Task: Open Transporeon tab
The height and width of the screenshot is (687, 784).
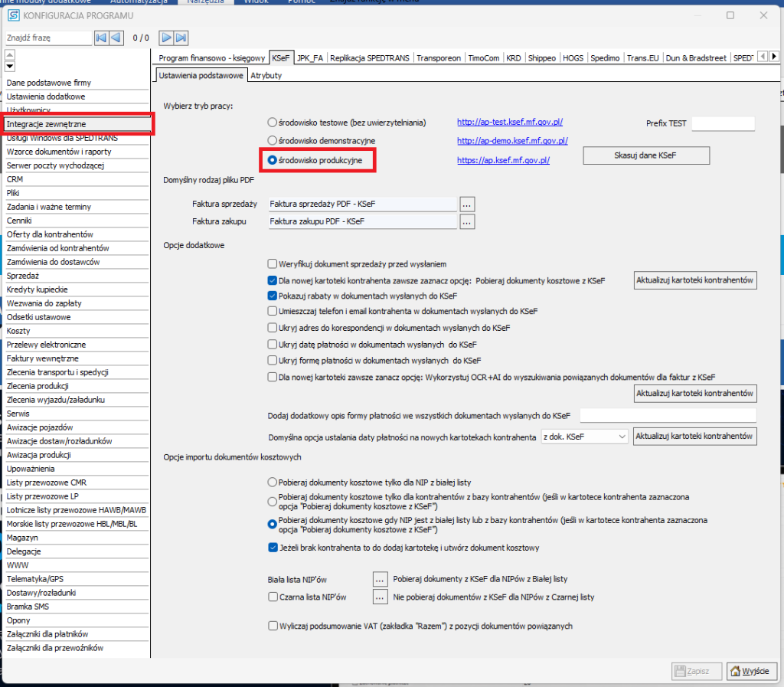Action: [439, 58]
